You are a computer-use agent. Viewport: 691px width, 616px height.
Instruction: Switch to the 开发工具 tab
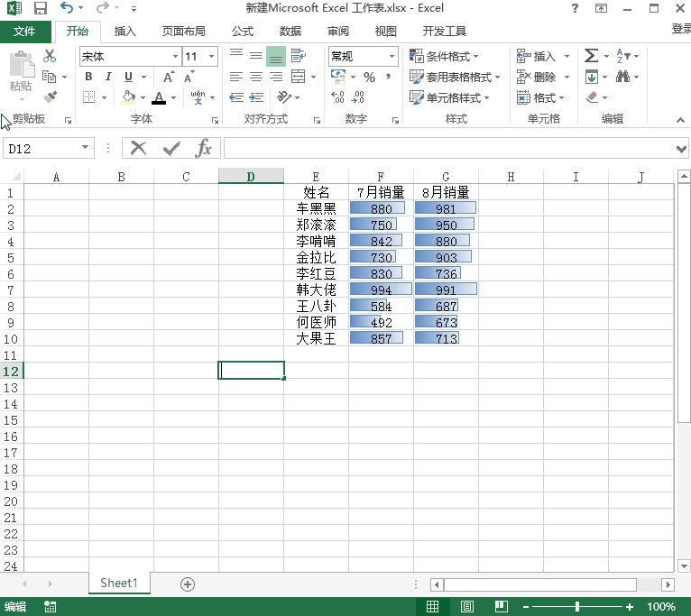[445, 32]
